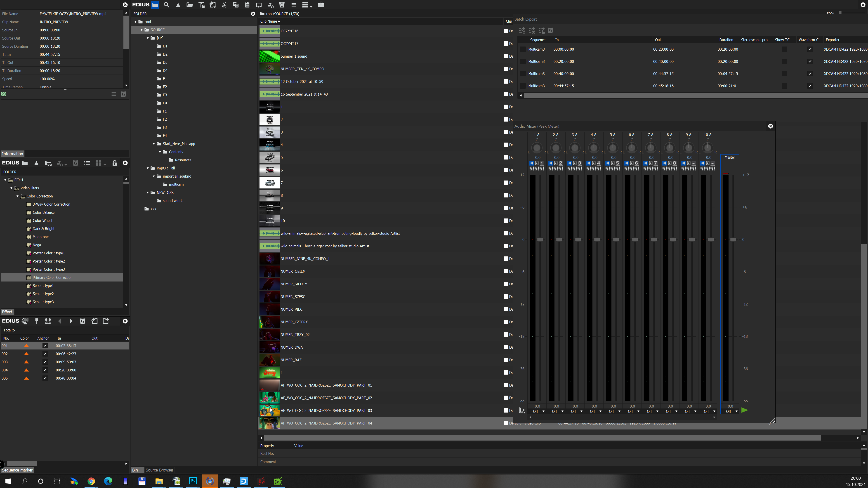Uncheck anchor checkbox for marker 002

click(x=45, y=354)
